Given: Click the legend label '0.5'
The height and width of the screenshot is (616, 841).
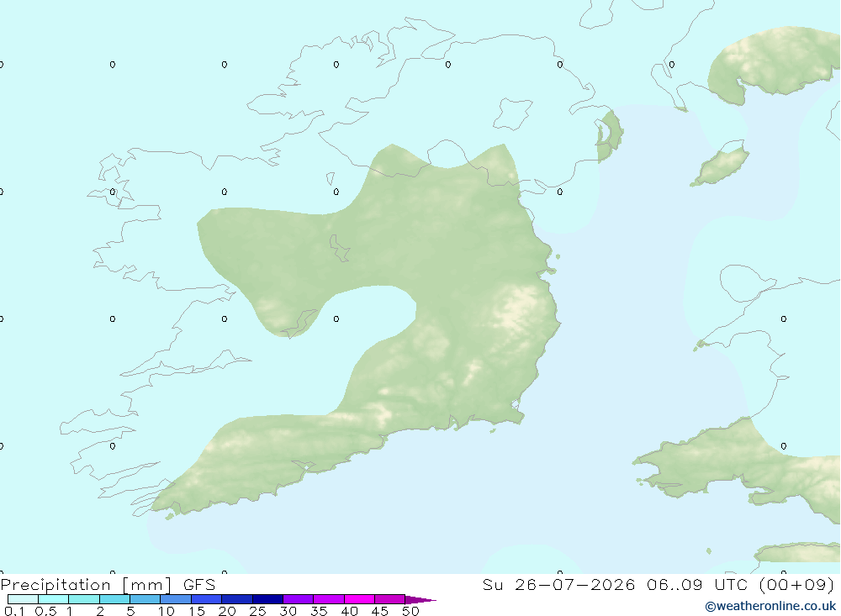Looking at the screenshot, I should (x=45, y=611).
